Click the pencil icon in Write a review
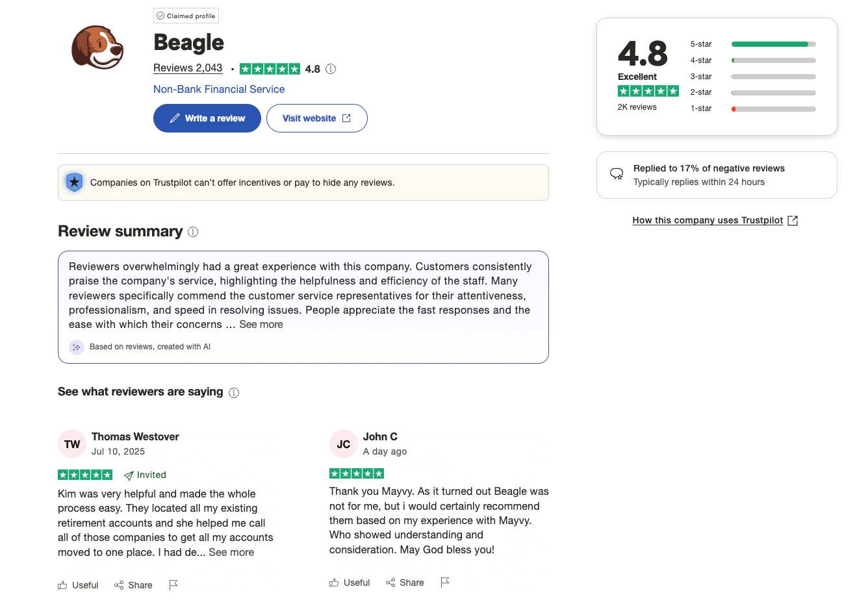The width and height of the screenshot is (868, 602). coord(175,118)
